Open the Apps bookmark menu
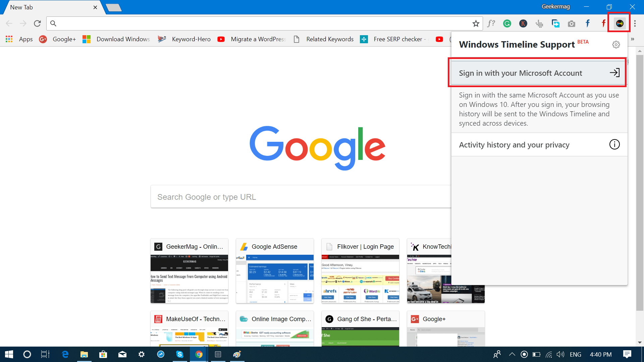644x362 pixels. tap(26, 39)
